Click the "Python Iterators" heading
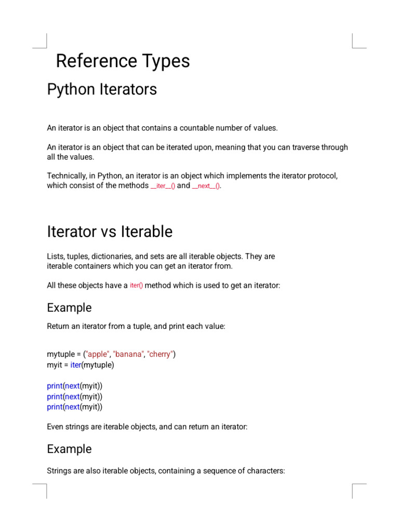Viewport: 399px width, 532px height. click(102, 89)
